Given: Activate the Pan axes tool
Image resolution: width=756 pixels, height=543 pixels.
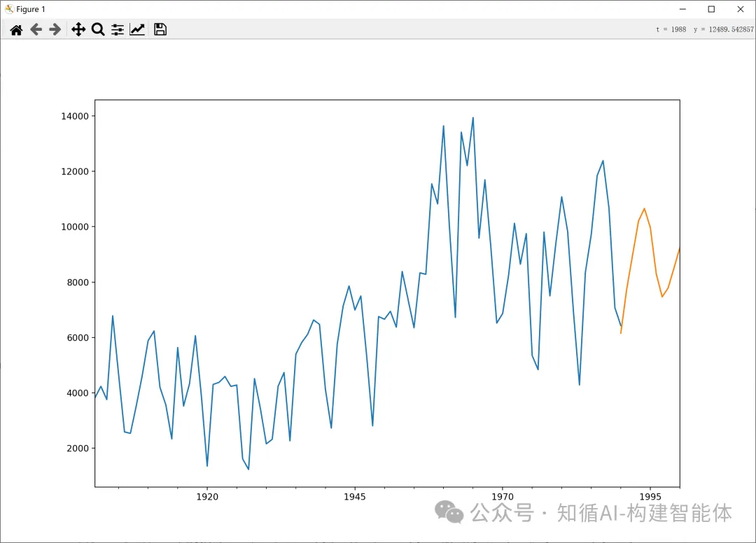Looking at the screenshot, I should (78, 29).
